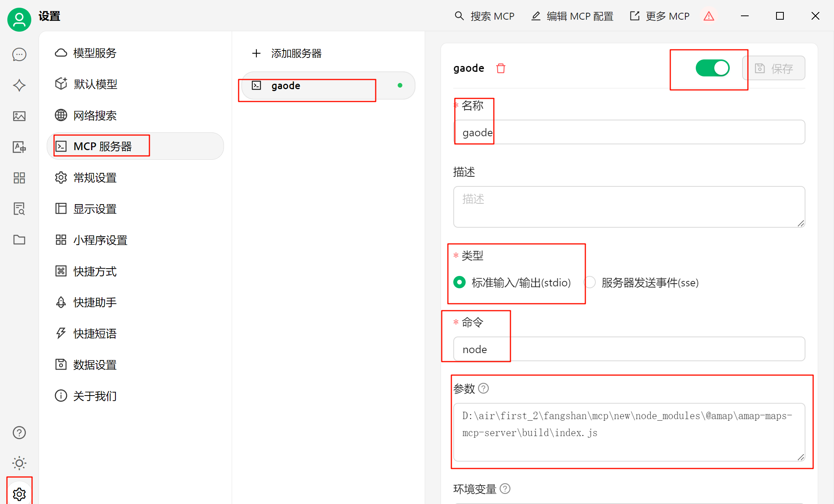Screen dimensions: 834x504
Task: Go to 网络搜索 settings section
Action: 95,115
